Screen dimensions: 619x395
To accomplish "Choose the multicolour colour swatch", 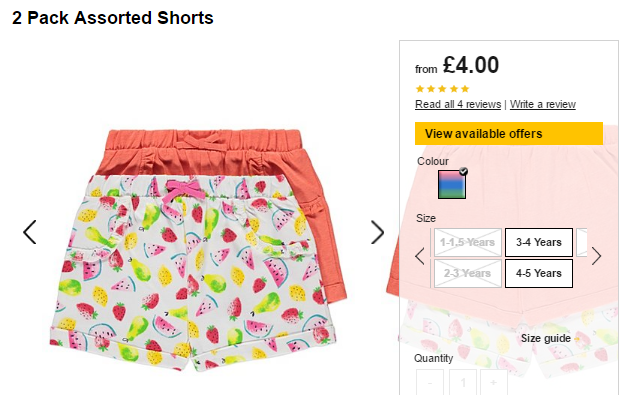I will coord(452,184).
